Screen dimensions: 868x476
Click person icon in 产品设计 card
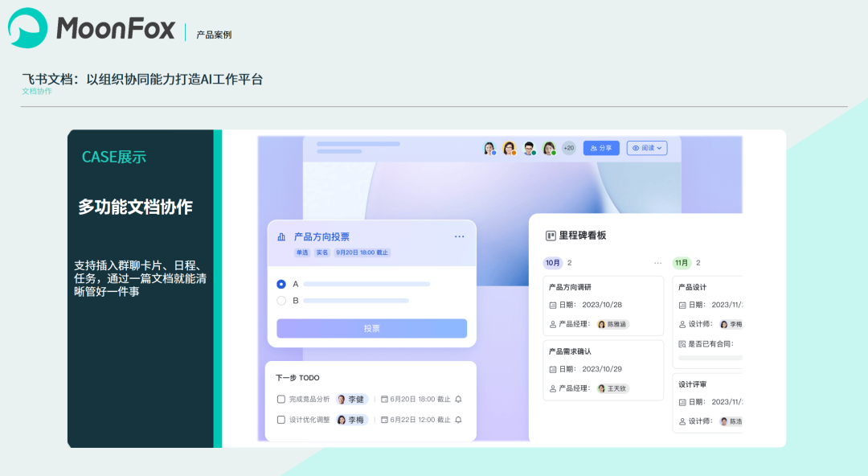pyautogui.click(x=682, y=324)
